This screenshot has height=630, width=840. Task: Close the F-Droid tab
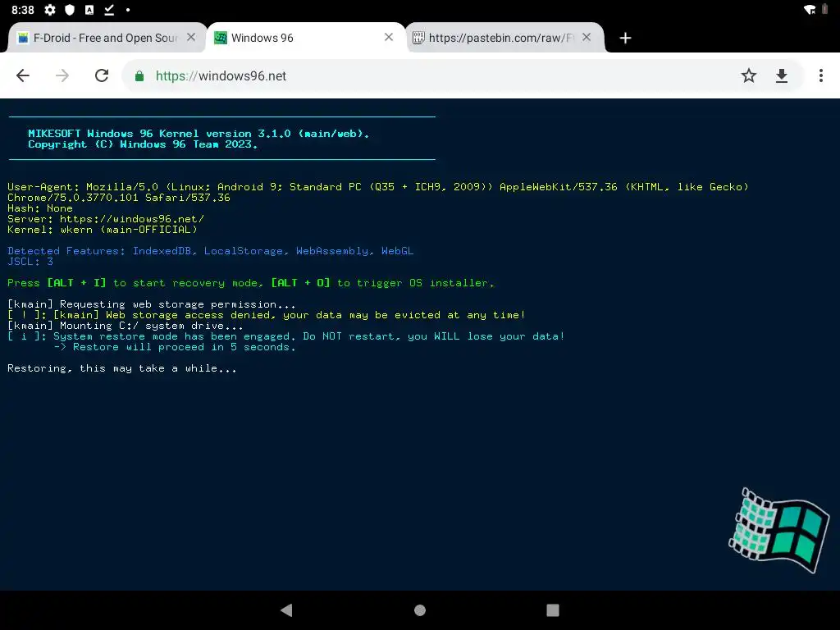191,37
